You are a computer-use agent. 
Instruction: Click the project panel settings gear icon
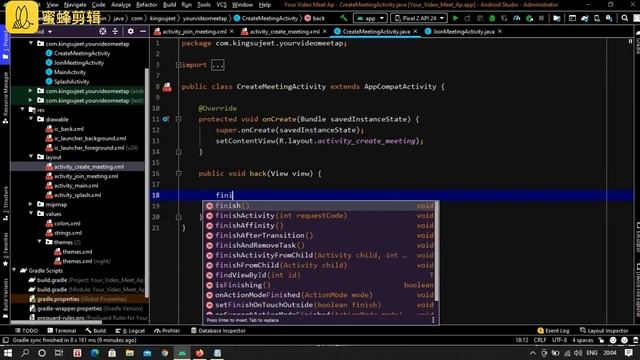tap(131, 31)
